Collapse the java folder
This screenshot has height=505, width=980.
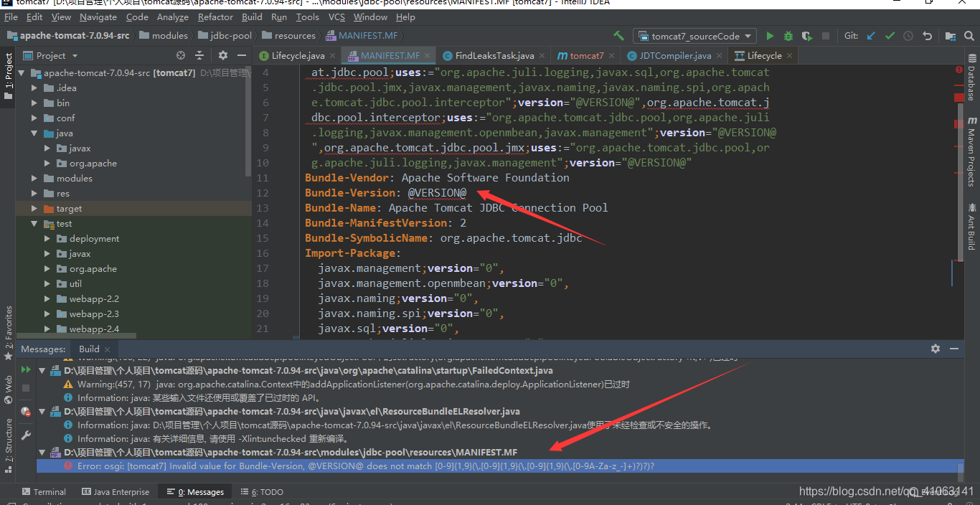(34, 133)
